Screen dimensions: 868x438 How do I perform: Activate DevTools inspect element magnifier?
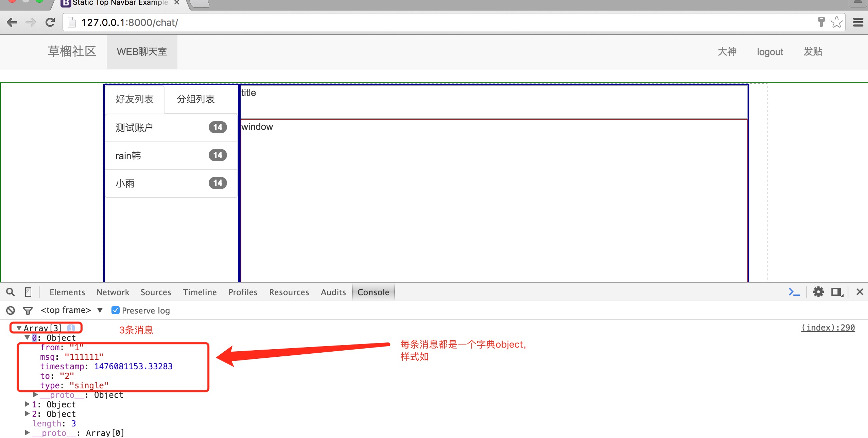[x=11, y=292]
